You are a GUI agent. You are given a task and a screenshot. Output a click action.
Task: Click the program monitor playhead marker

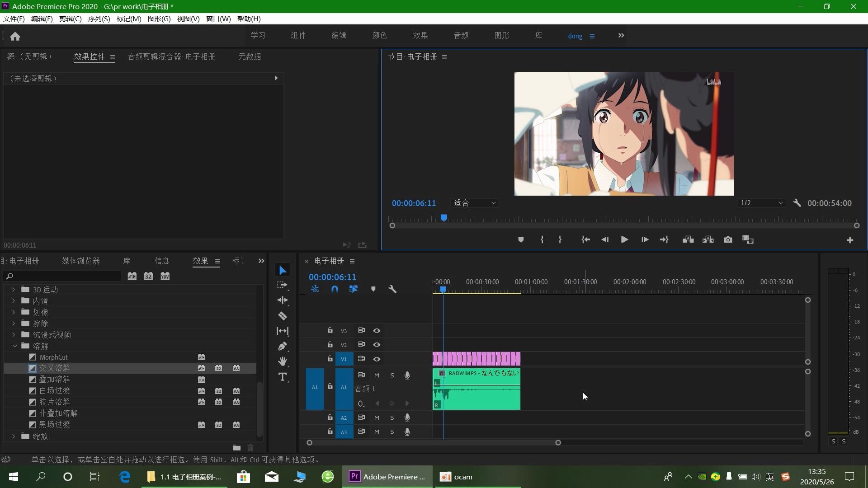[444, 218]
